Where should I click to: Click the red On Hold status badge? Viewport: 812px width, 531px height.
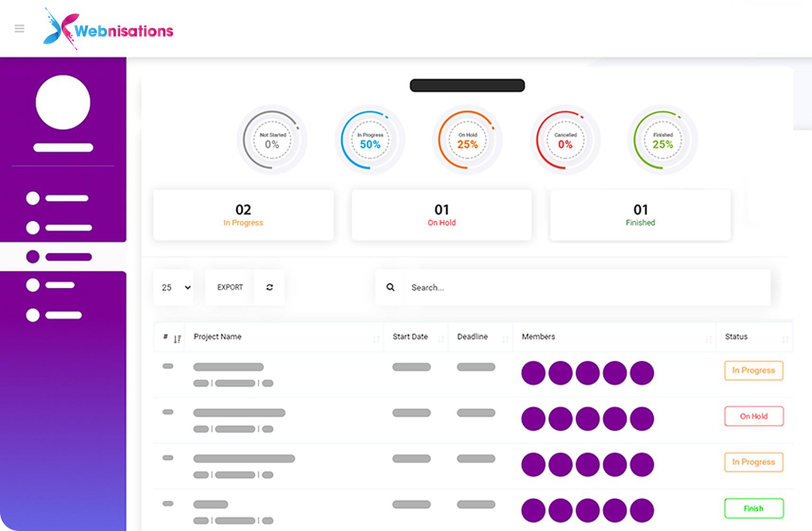click(753, 416)
